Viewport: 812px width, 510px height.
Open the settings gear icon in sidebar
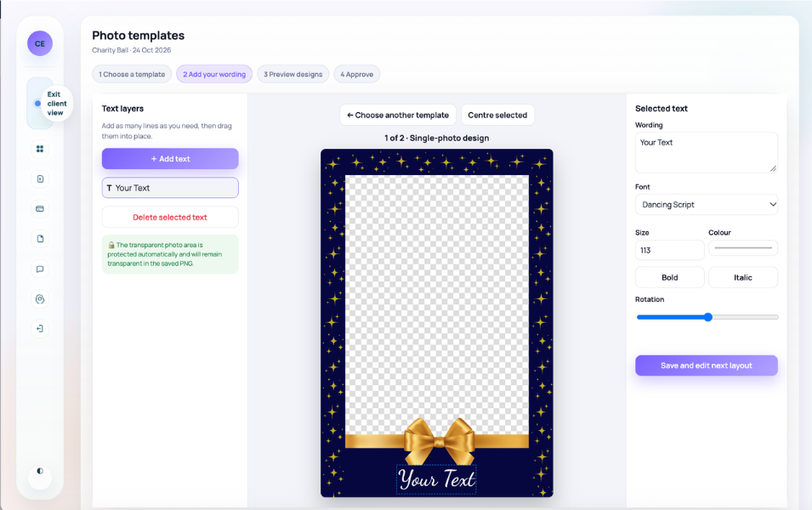(40, 298)
